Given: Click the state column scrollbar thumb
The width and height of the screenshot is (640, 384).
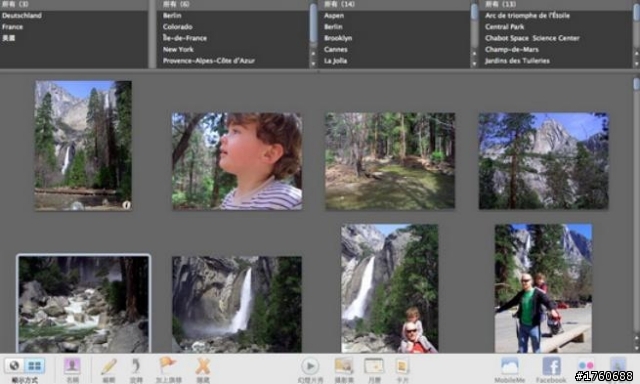Looking at the screenshot, I should (313, 24).
